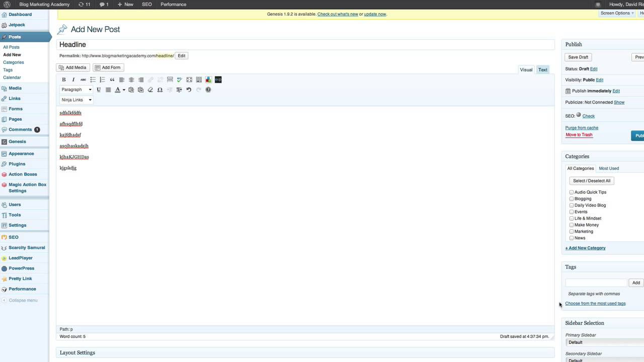Click the black EVP toolbar icon
This screenshot has width=644, height=362.
[218, 79]
